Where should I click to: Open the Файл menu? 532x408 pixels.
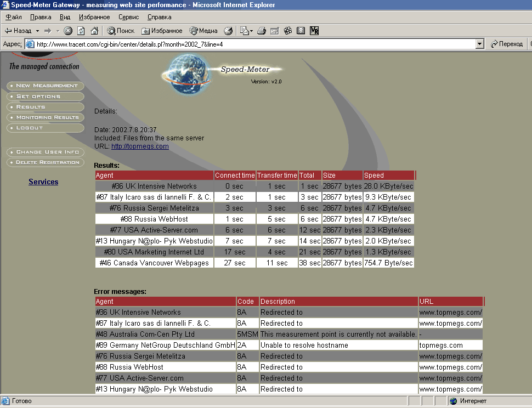pos(14,17)
